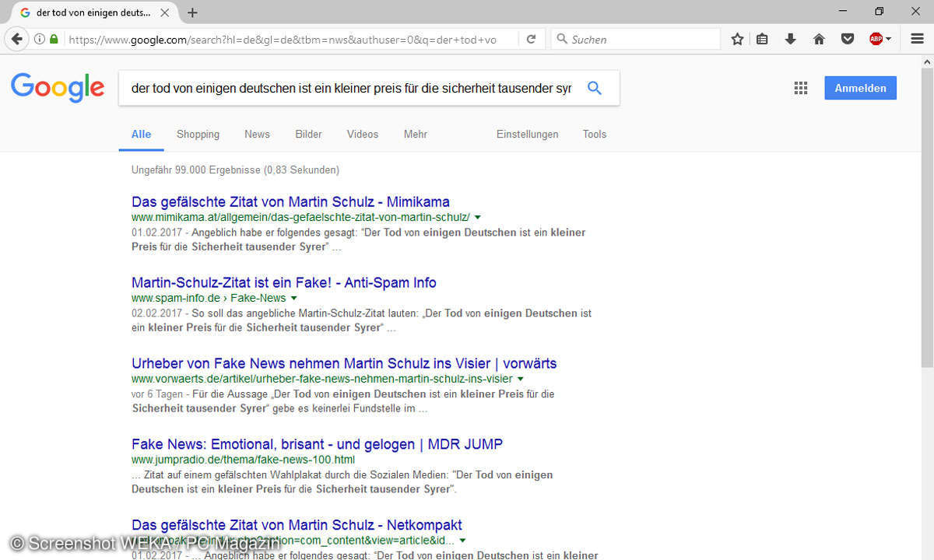Viewport: 934px width, 560px height.
Task: Open Fake News MDR JUMP result
Action: click(317, 444)
